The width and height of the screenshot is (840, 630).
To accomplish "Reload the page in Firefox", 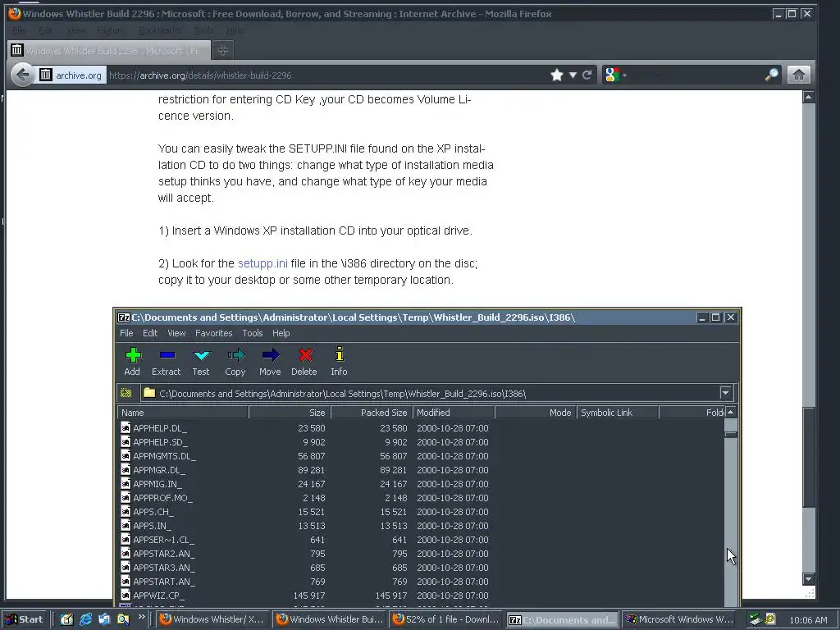I will click(587, 75).
